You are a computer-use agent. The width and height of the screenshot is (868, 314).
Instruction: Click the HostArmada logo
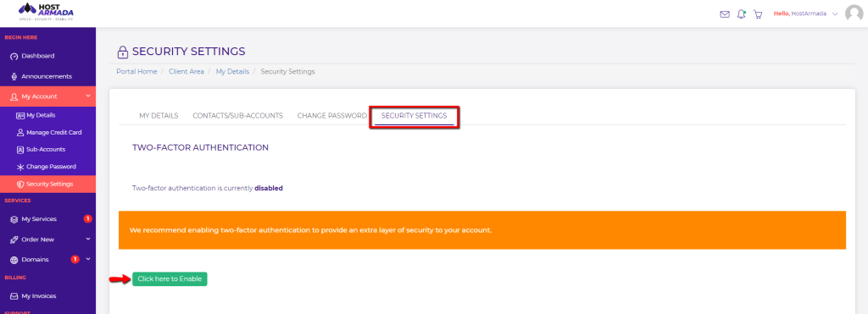coord(46,12)
